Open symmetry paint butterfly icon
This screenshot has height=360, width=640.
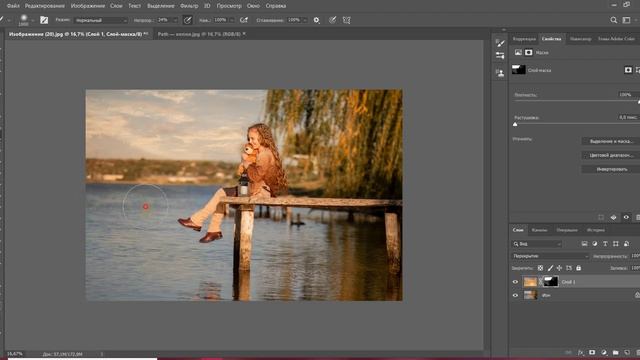tap(347, 20)
